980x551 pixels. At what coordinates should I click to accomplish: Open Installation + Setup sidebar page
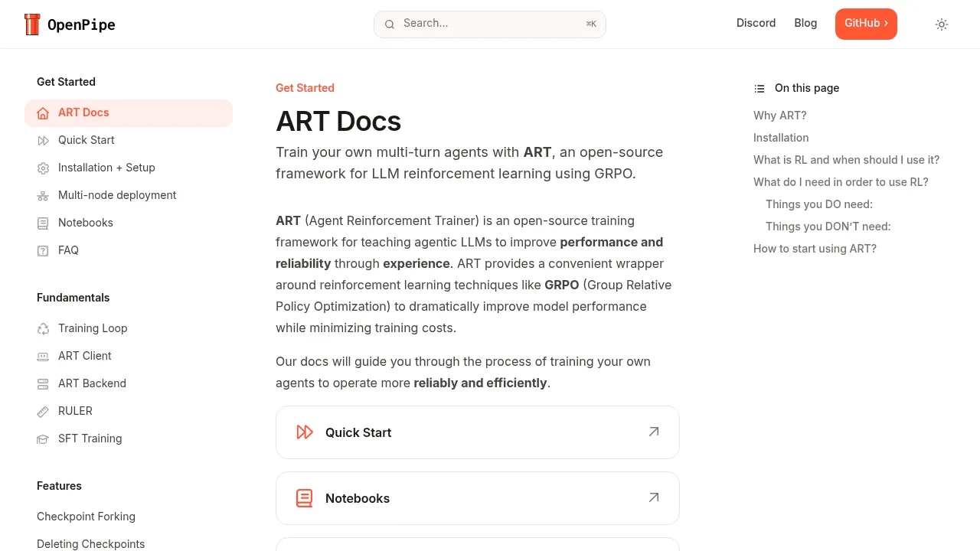coord(129,168)
